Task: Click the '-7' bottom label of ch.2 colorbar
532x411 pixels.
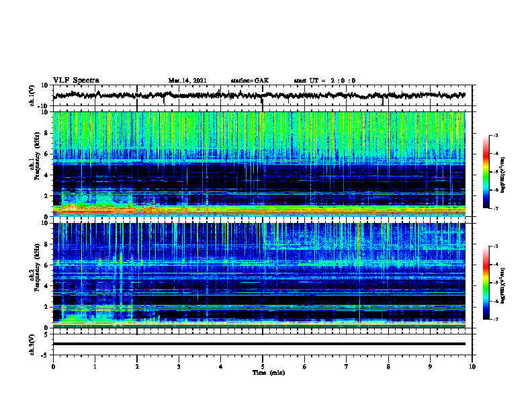Action: tap(495, 319)
